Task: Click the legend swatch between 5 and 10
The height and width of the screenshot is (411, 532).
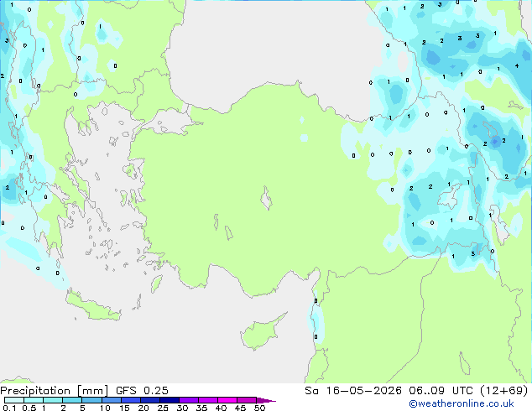Action: (91, 400)
